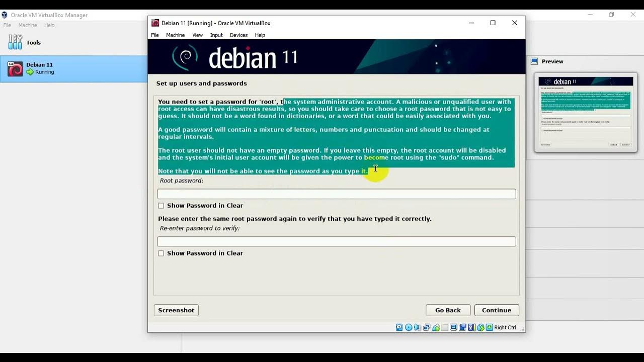The height and width of the screenshot is (362, 644).
Task: Click the Go Back button
Action: (x=448, y=310)
